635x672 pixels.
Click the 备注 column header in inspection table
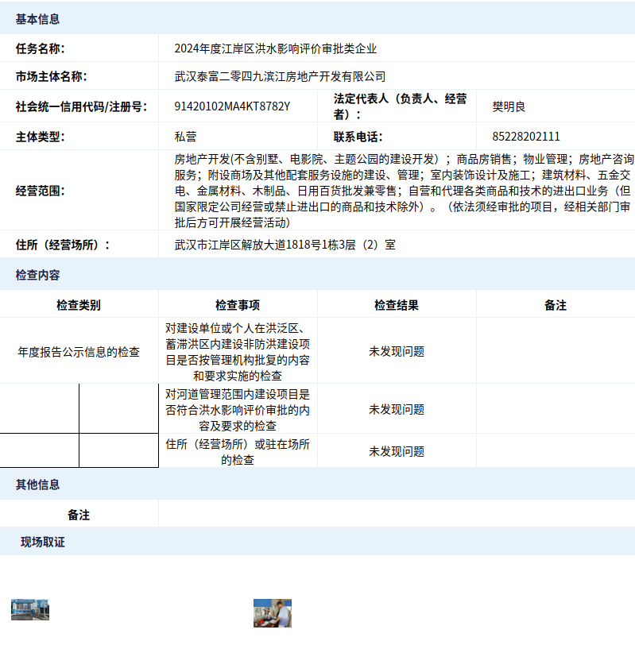click(x=556, y=305)
